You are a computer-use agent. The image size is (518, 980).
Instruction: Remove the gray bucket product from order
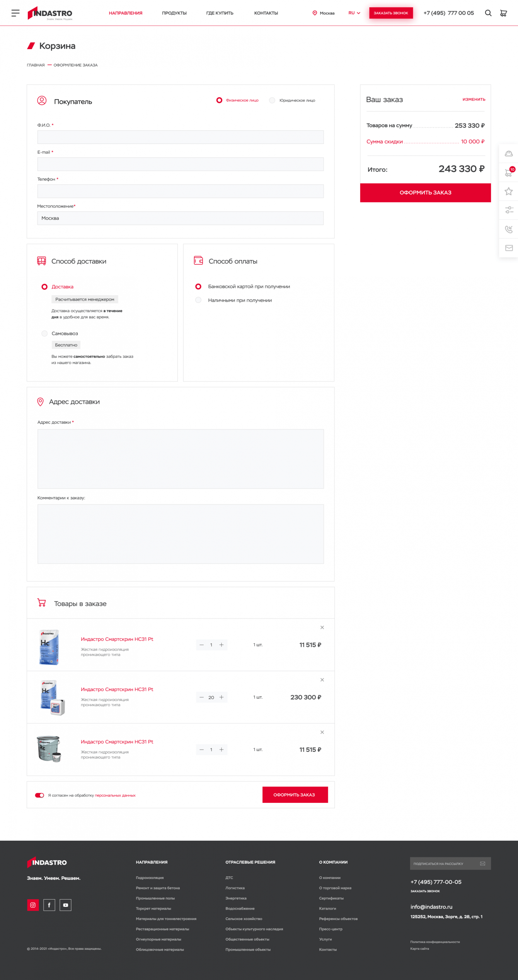click(322, 732)
